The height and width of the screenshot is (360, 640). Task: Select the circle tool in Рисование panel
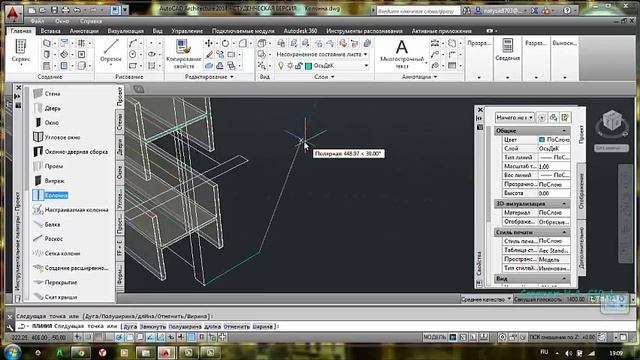click(x=133, y=54)
